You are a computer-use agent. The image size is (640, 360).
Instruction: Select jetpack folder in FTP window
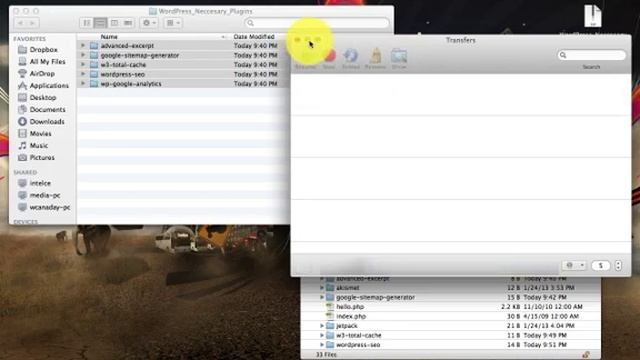(451, 326)
